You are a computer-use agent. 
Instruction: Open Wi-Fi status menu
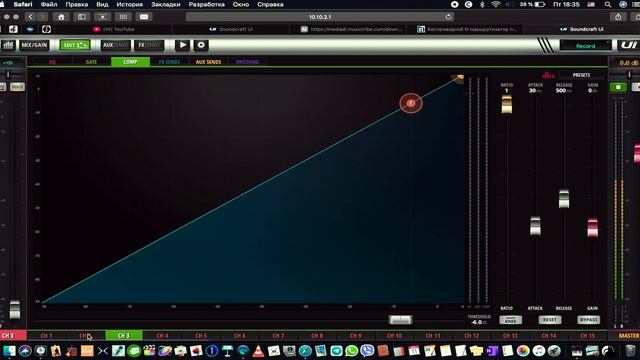[496, 4]
